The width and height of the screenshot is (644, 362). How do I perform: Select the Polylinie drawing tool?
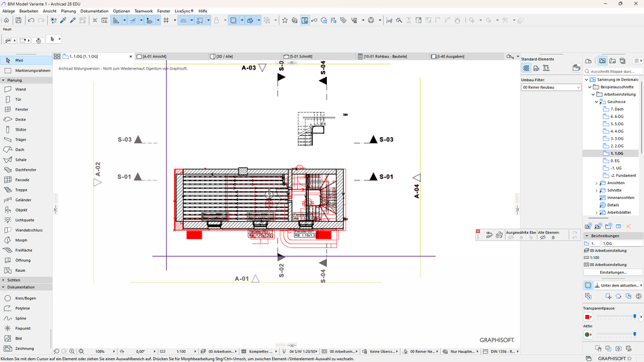[x=23, y=309]
